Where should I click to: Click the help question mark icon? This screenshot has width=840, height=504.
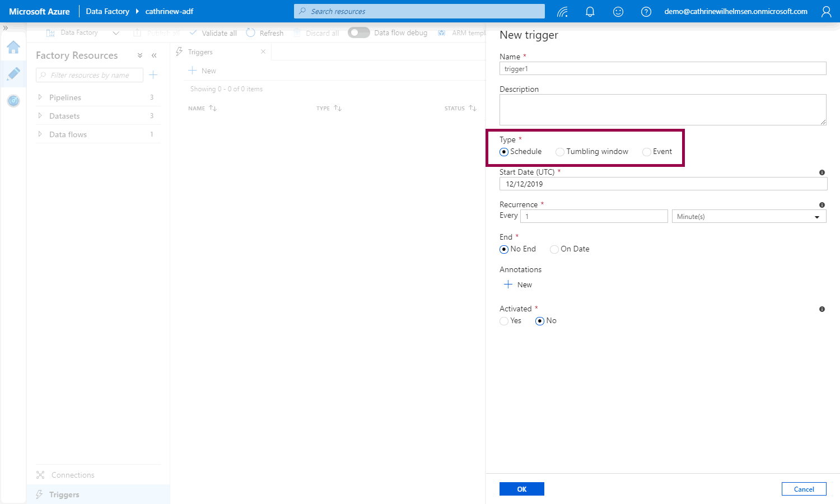(646, 11)
